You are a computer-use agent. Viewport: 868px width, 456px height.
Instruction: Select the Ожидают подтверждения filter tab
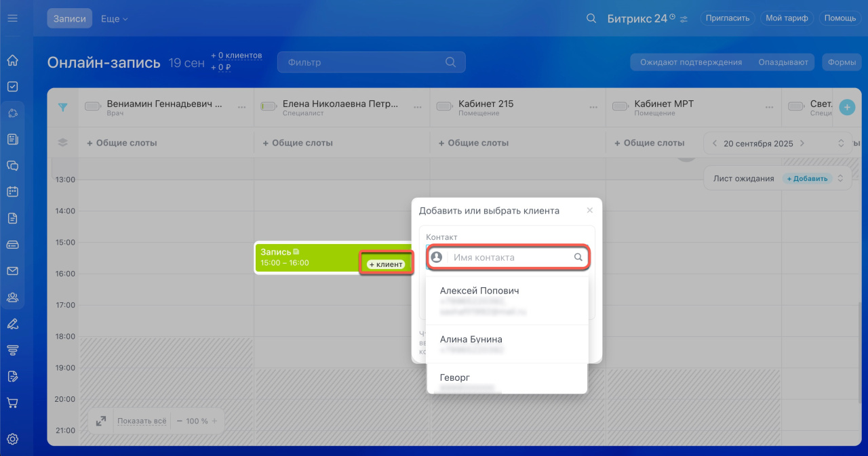[x=691, y=62]
